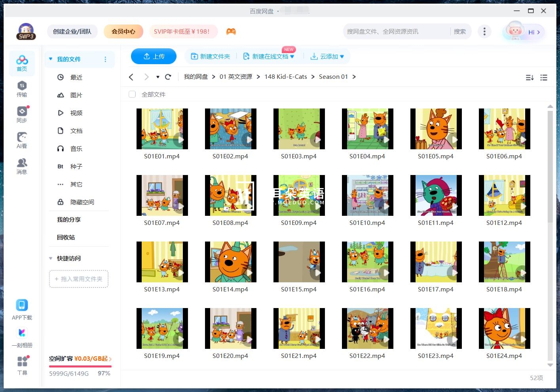The image size is (560, 392).
Task: Open the game controller icon in the top bar
Action: [231, 31]
